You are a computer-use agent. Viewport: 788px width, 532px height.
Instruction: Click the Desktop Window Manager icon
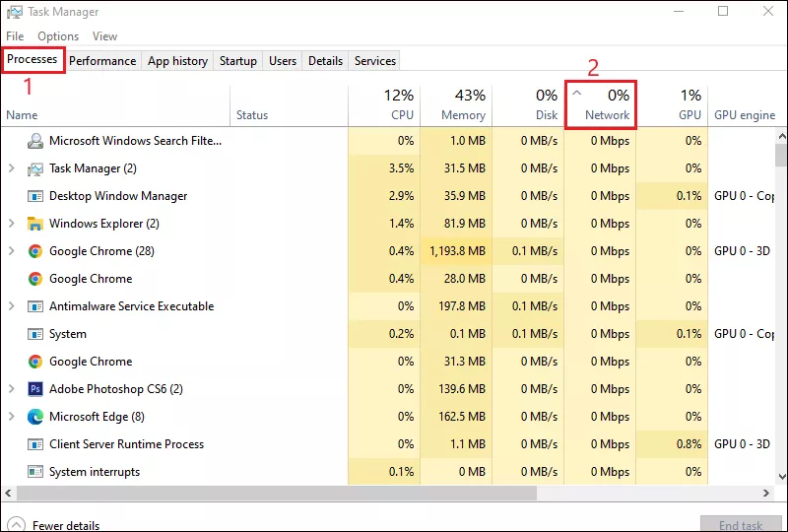point(35,196)
